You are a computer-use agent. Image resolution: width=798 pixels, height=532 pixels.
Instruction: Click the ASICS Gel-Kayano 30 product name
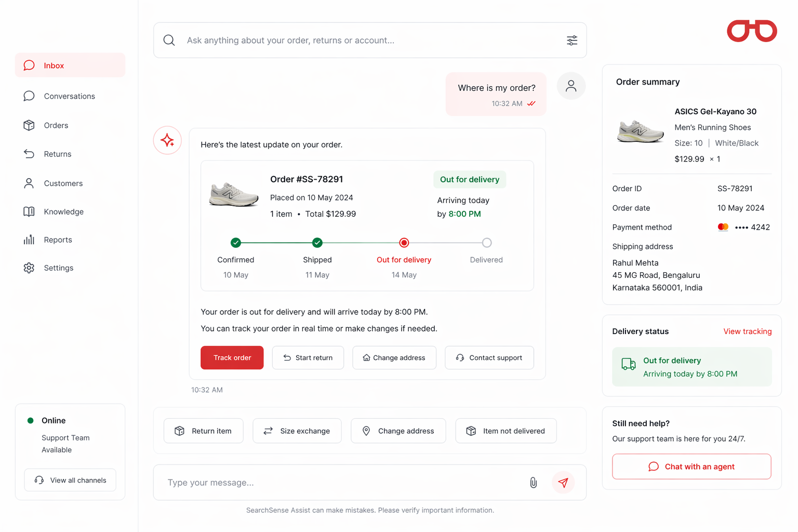(x=715, y=112)
